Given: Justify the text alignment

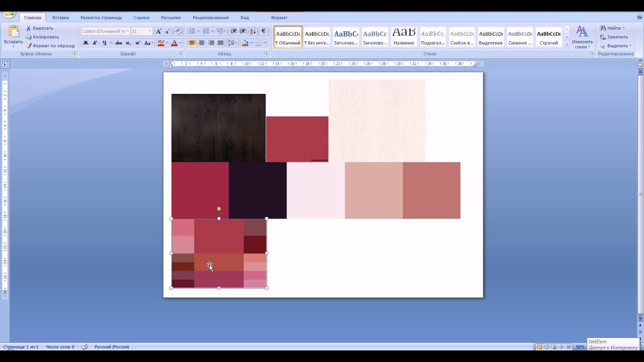Looking at the screenshot, I should tap(220, 43).
